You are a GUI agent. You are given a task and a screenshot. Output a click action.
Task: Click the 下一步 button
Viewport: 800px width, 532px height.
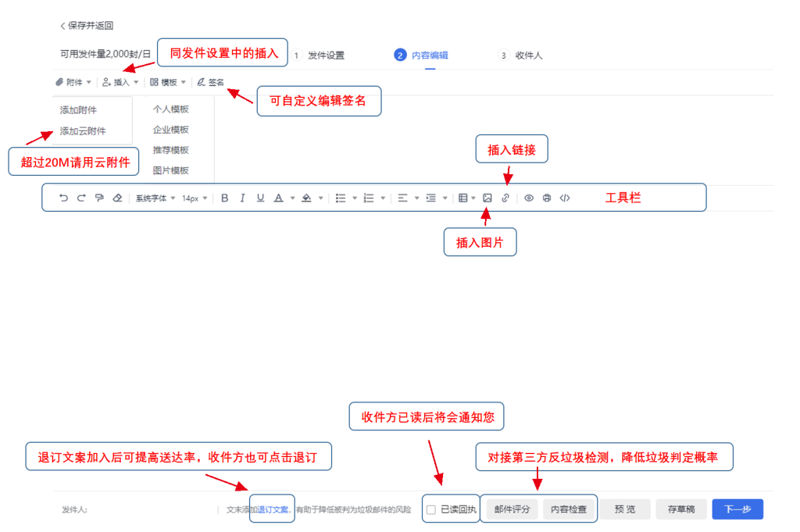click(737, 509)
